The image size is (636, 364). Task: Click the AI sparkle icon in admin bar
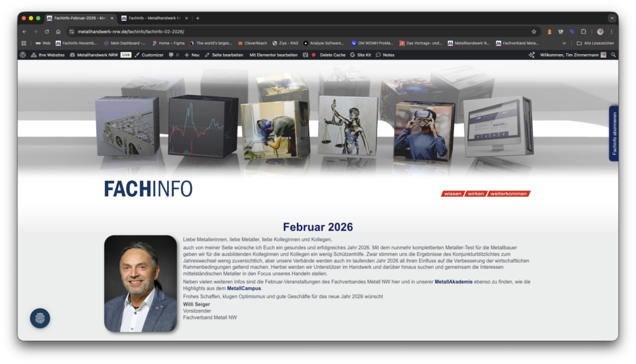[531, 55]
